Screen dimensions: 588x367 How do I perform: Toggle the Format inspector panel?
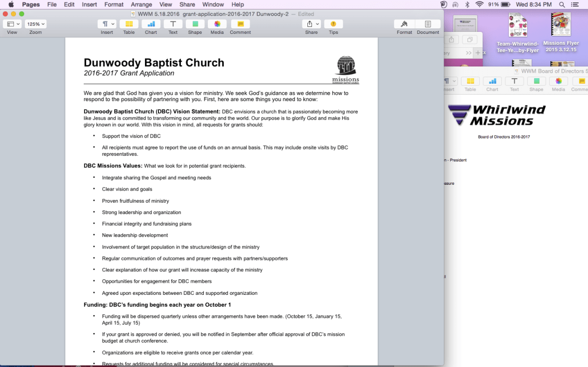[404, 24]
